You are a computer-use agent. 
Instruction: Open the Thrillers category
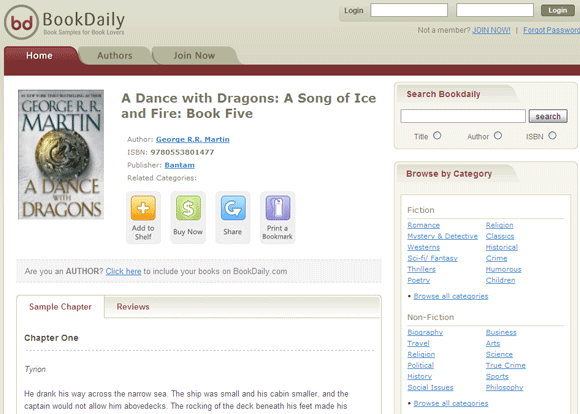pos(421,269)
